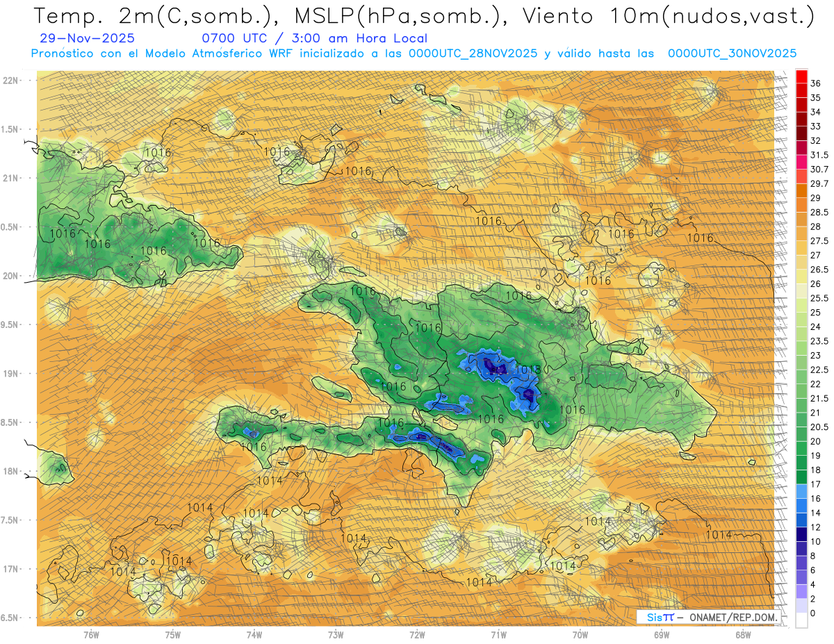The width and height of the screenshot is (834, 644).
Task: Click the 70W longitude axis label
Action: [580, 635]
